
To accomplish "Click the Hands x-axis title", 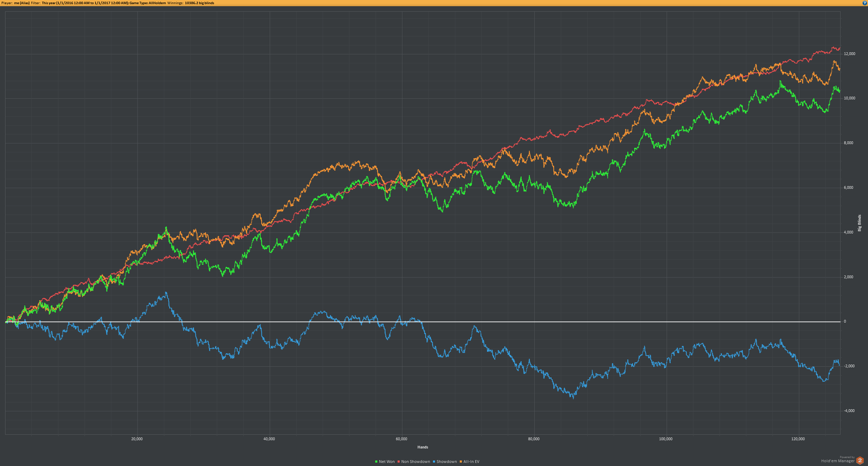I will pyautogui.click(x=423, y=447).
